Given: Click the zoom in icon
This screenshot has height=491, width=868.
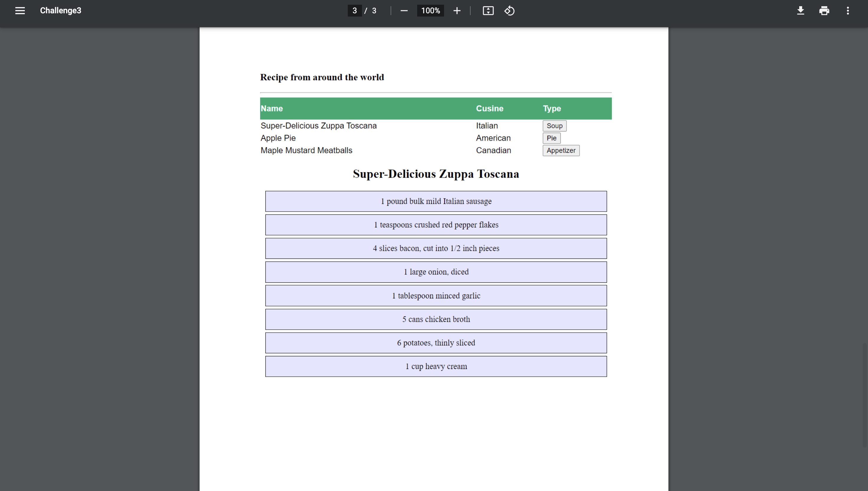Looking at the screenshot, I should (456, 11).
